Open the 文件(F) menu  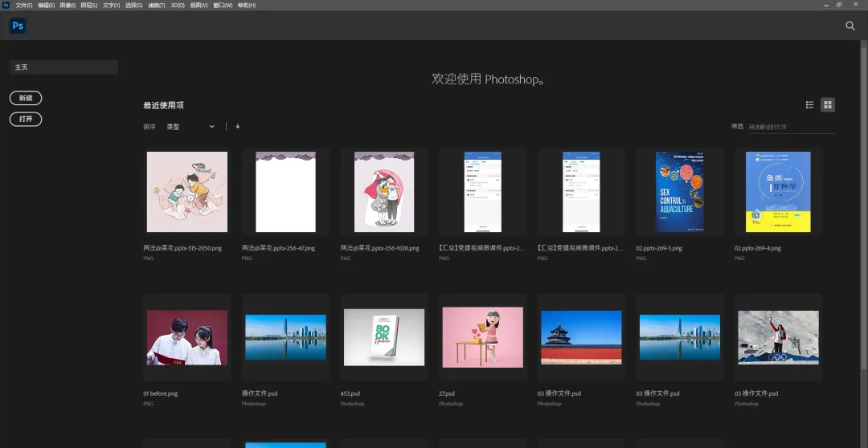pyautogui.click(x=24, y=5)
